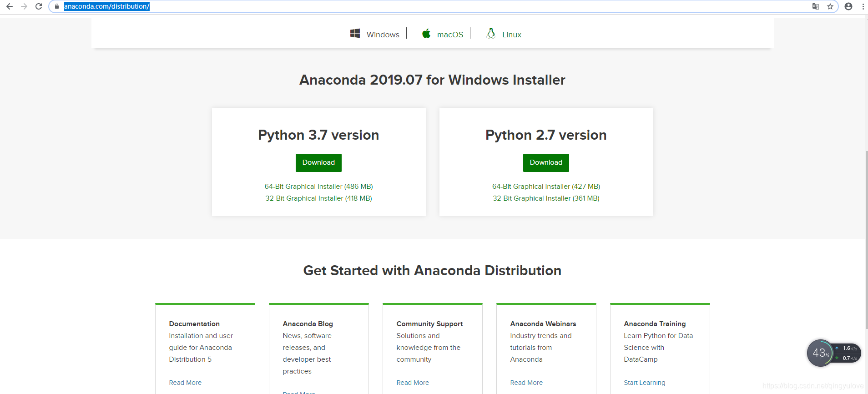Click 32-Bit Graphical Installer (418 MB) link
The width and height of the screenshot is (868, 394).
pyautogui.click(x=318, y=198)
